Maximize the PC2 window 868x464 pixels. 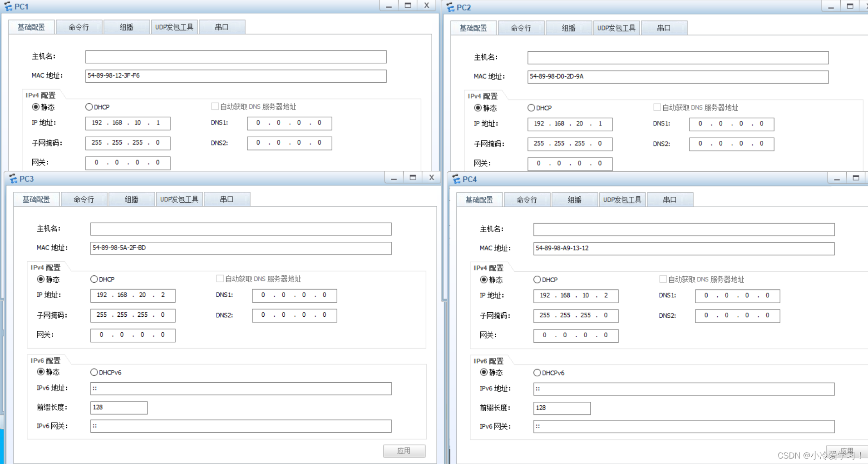pyautogui.click(x=850, y=6)
